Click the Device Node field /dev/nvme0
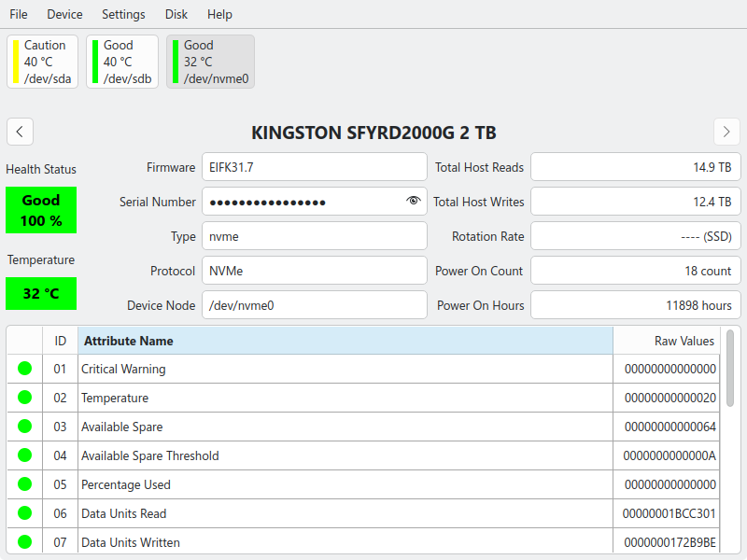This screenshot has height=560, width=747. pyautogui.click(x=315, y=305)
